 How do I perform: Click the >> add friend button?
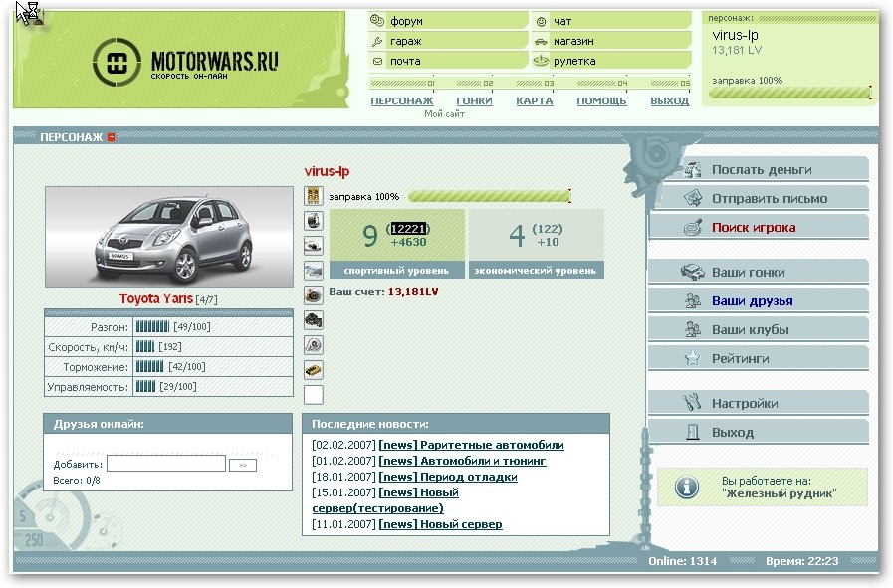[243, 465]
